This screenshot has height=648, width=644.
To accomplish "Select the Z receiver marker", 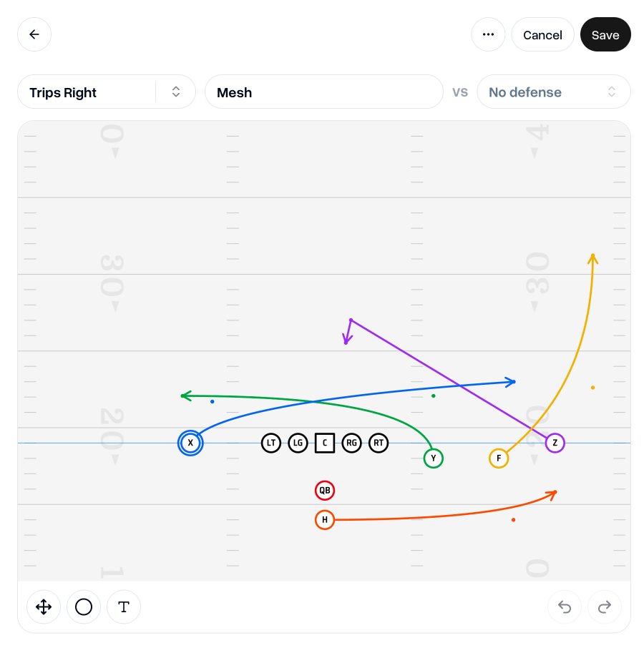I will pyautogui.click(x=555, y=443).
